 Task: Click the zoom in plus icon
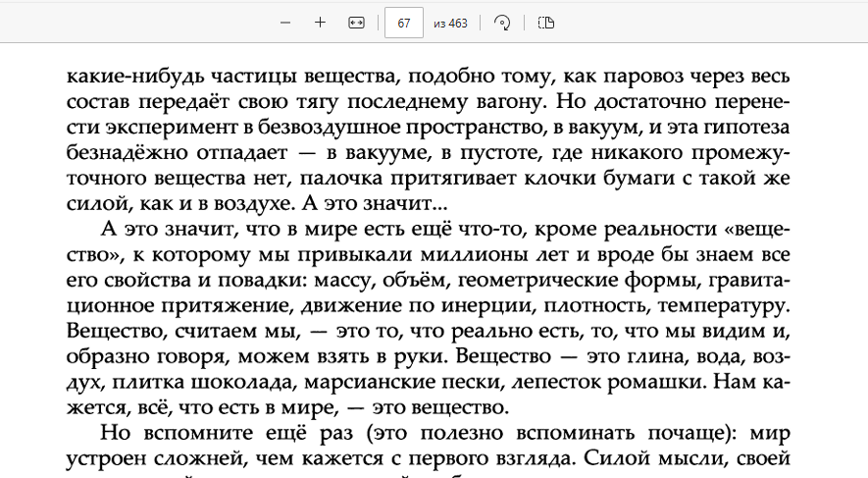[x=320, y=23]
